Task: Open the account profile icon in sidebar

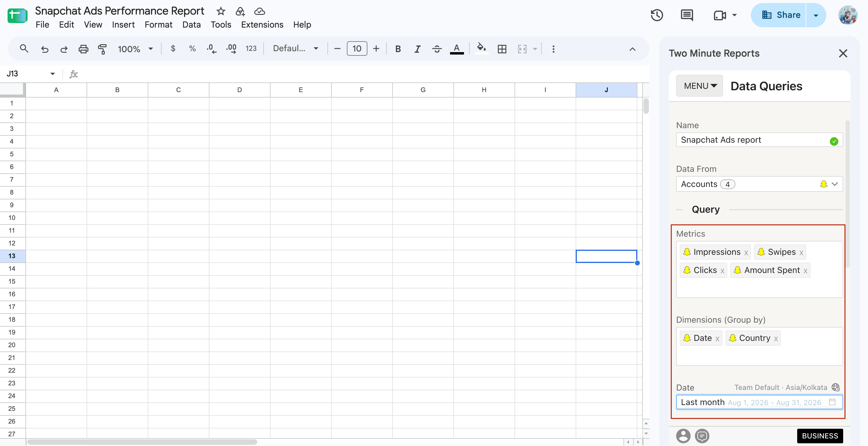Action: coord(683,435)
